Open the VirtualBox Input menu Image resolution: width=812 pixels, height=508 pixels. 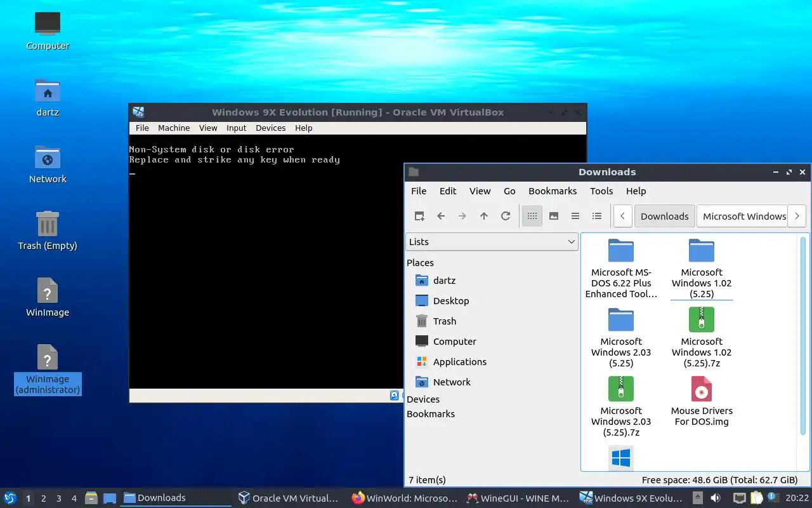point(237,128)
